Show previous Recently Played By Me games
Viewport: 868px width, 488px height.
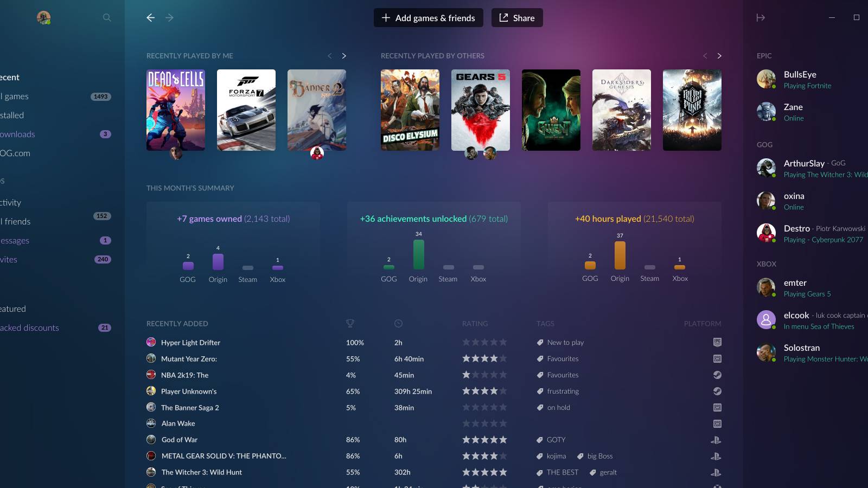tap(329, 56)
